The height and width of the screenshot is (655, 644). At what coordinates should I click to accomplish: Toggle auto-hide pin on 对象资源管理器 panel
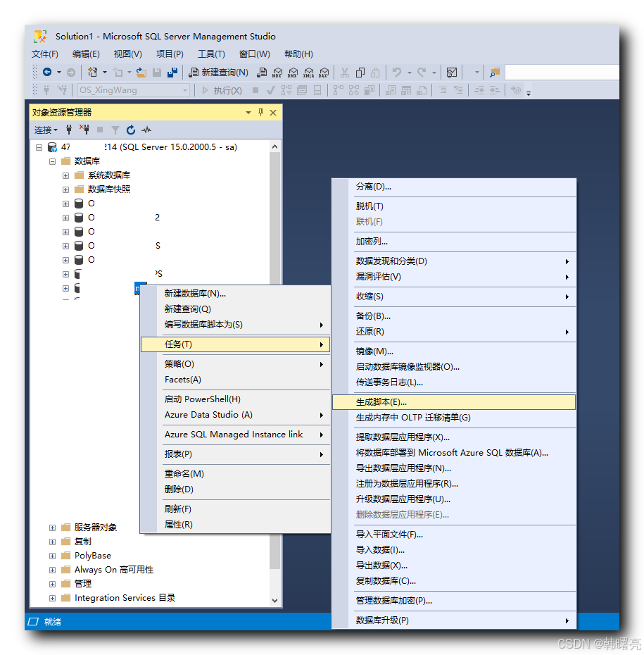261,113
